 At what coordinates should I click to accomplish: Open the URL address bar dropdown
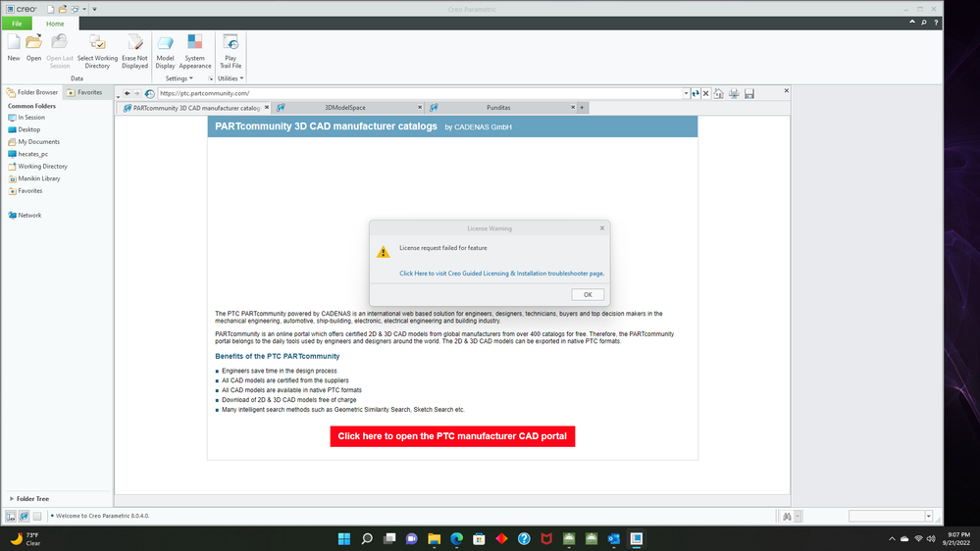[686, 94]
